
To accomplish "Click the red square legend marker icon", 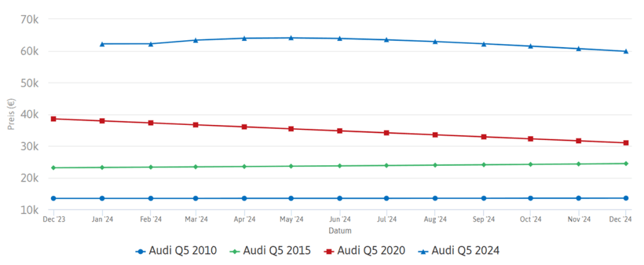I will click(330, 251).
